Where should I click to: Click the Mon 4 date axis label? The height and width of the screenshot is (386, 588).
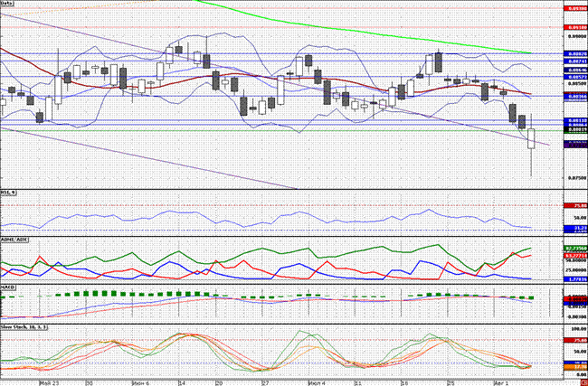click(x=316, y=383)
